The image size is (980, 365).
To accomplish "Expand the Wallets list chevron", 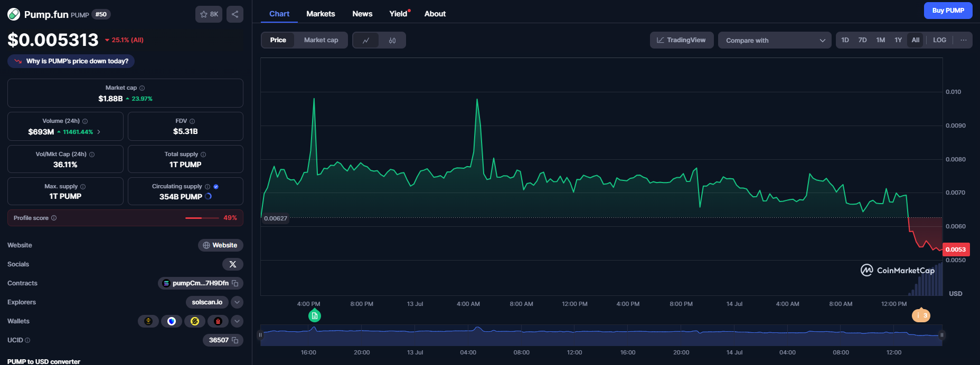I will coord(237,321).
